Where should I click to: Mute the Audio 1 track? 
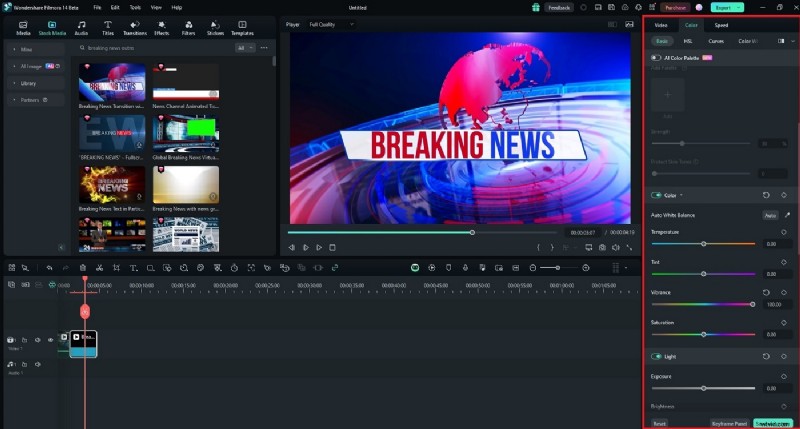click(x=37, y=364)
